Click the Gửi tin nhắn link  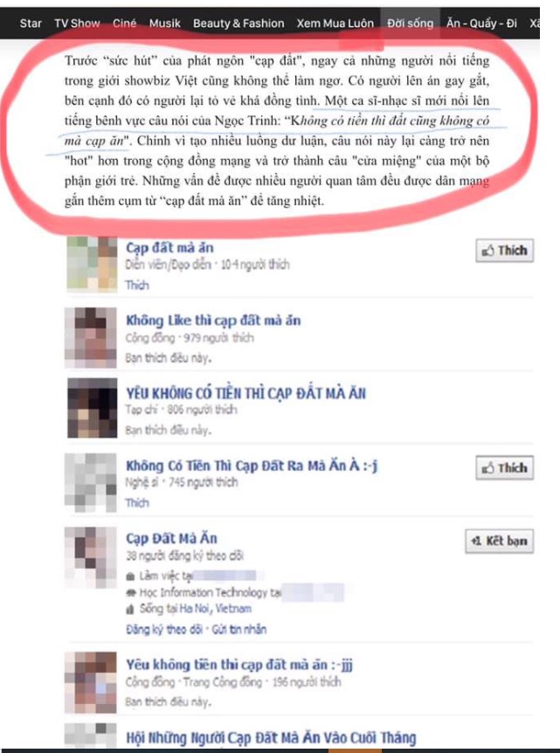click(x=239, y=629)
